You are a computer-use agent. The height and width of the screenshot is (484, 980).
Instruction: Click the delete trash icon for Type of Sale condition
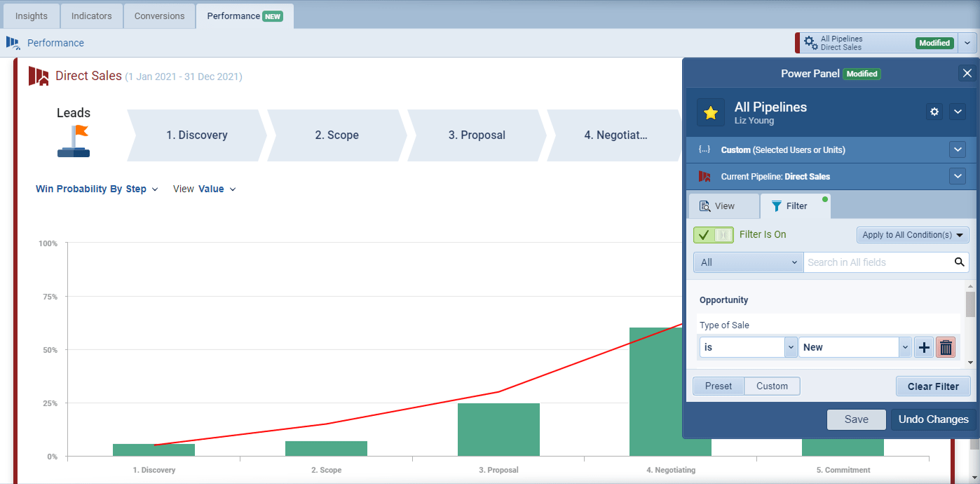pyautogui.click(x=946, y=347)
